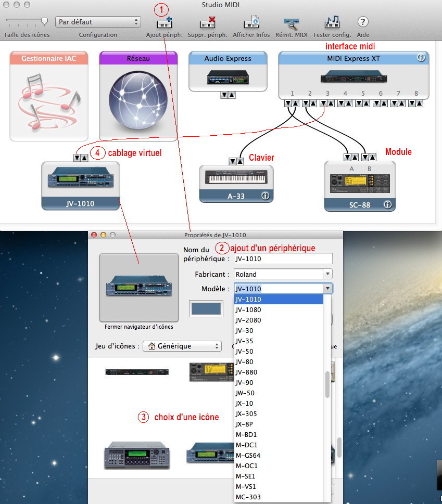Click the Ajout périph. toolbar icon

pos(165,22)
